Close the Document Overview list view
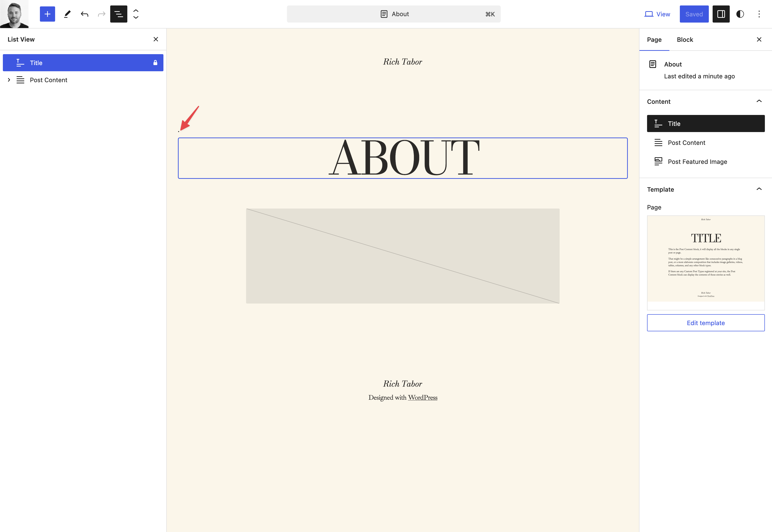This screenshot has height=532, width=772. 156,39
